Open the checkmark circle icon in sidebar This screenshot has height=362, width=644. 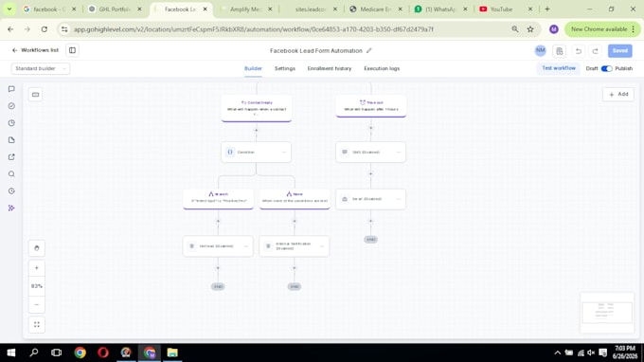11,106
